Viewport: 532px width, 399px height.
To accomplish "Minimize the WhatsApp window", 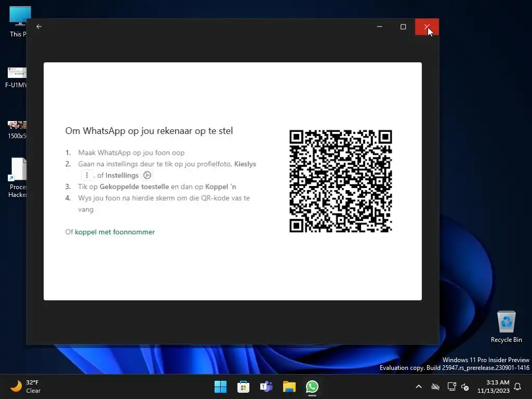I will tap(380, 26).
